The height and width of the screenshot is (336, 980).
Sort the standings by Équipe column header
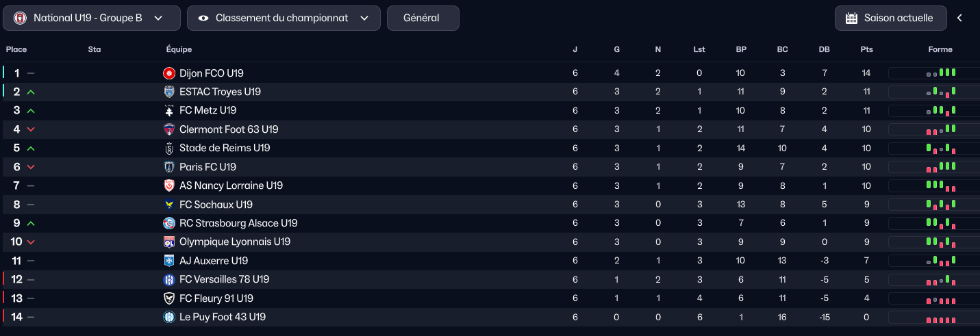point(179,49)
